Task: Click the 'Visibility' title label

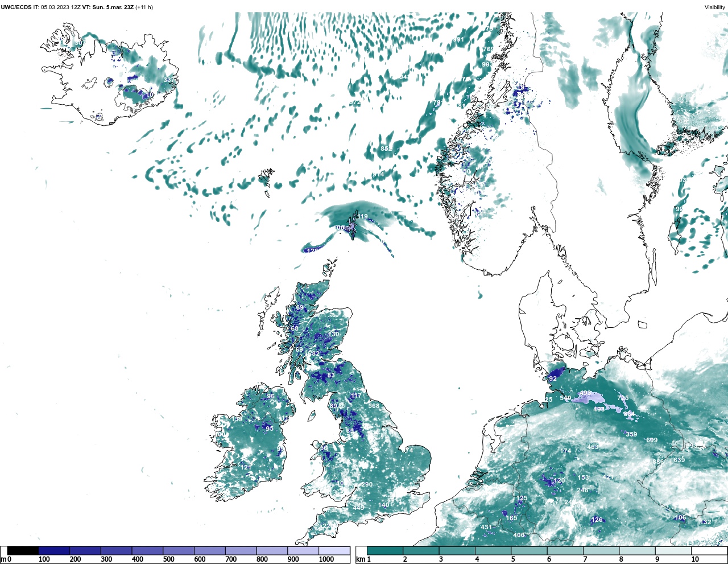Action: pos(715,7)
